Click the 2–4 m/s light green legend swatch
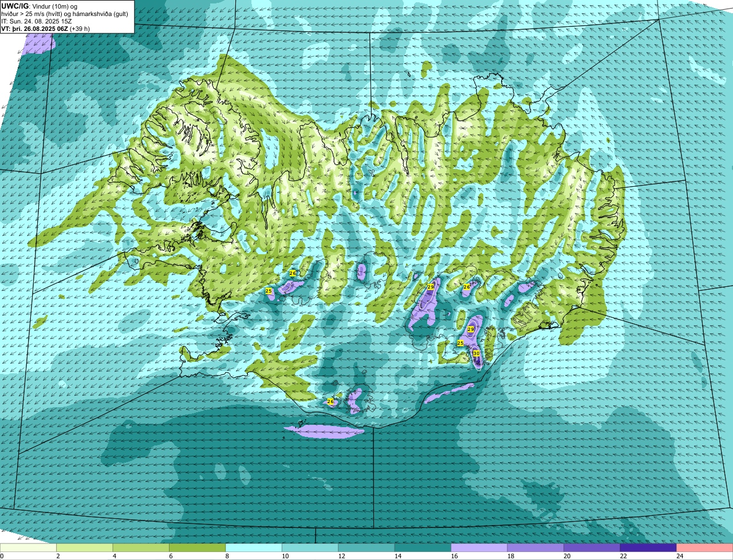This screenshot has width=733, height=560. pyautogui.click(x=85, y=547)
